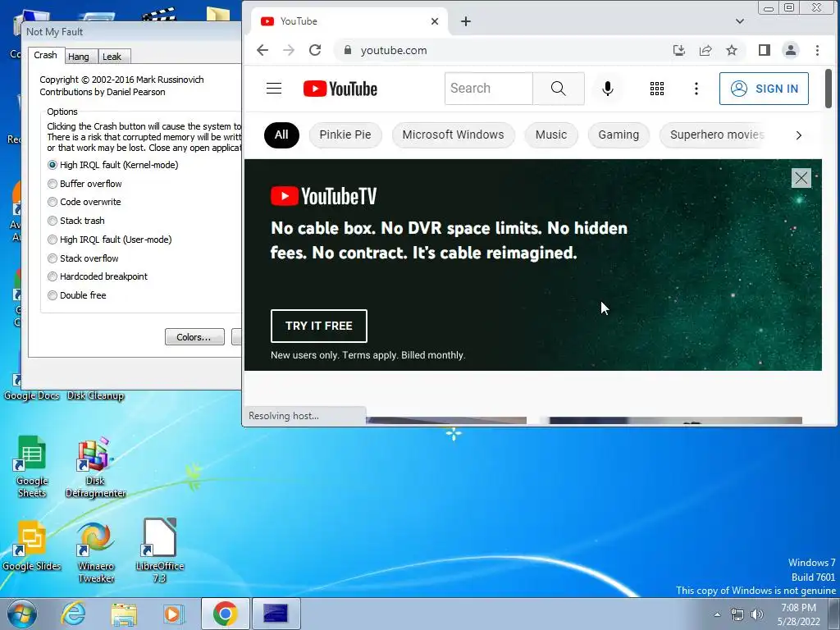Click the Disk Defragmenter desktop shortcut
This screenshot has height=630, width=840.
pos(95,467)
